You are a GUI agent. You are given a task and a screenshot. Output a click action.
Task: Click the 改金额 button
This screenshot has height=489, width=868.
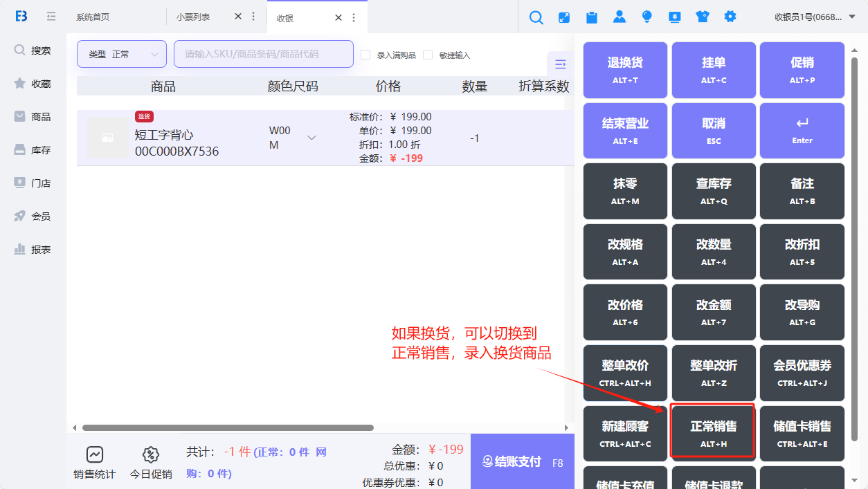pyautogui.click(x=714, y=312)
